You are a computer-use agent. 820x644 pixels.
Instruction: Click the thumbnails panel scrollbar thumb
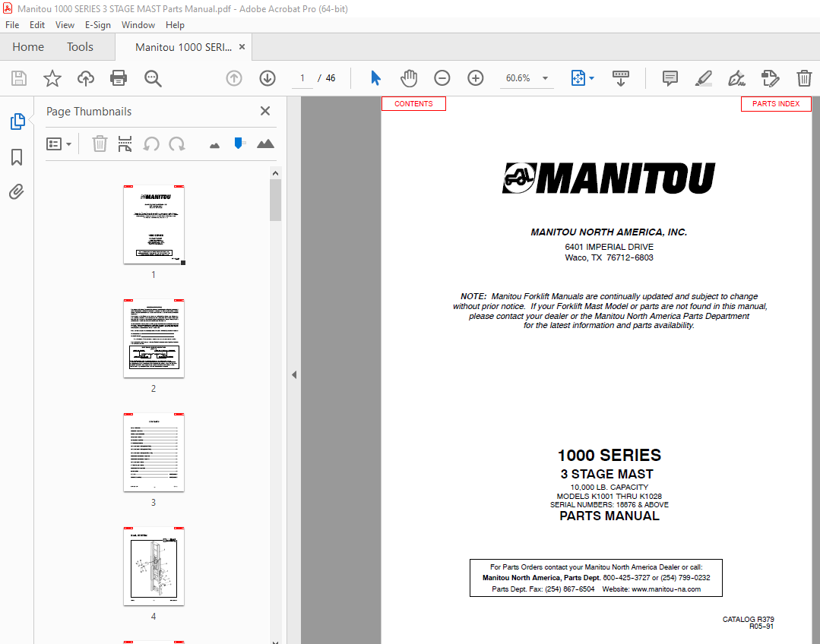(276, 200)
